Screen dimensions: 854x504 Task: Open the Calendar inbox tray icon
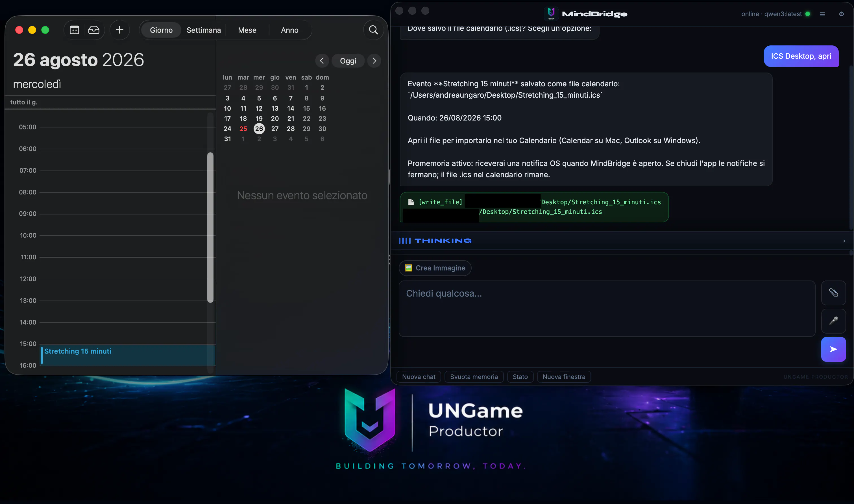[94, 30]
